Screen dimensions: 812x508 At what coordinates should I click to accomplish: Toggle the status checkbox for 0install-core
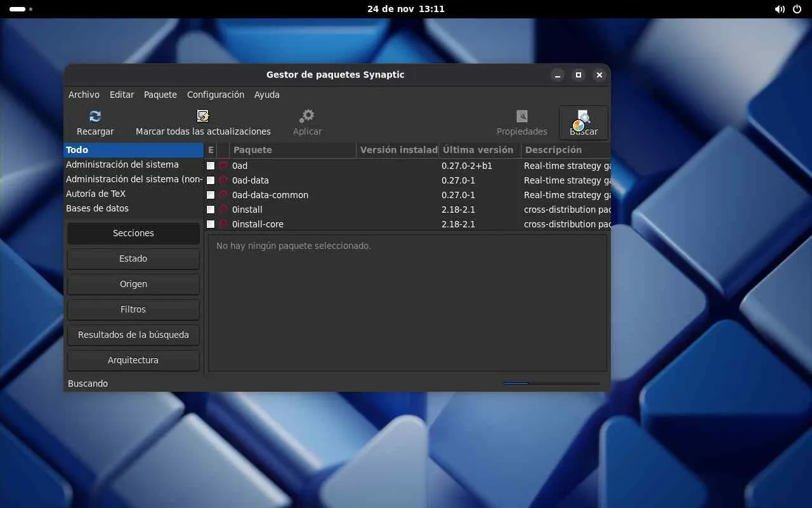coord(211,224)
